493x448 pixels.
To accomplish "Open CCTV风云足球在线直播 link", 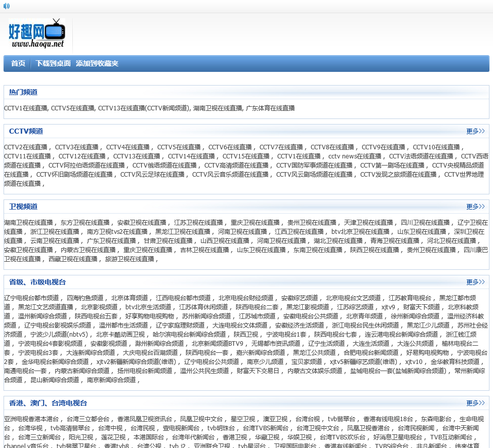I will [x=152, y=175].
